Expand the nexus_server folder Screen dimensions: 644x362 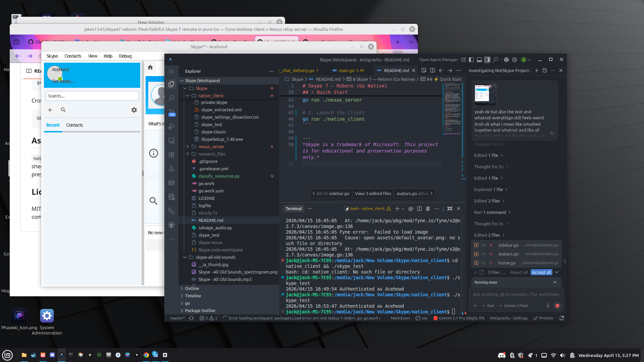tap(211, 146)
